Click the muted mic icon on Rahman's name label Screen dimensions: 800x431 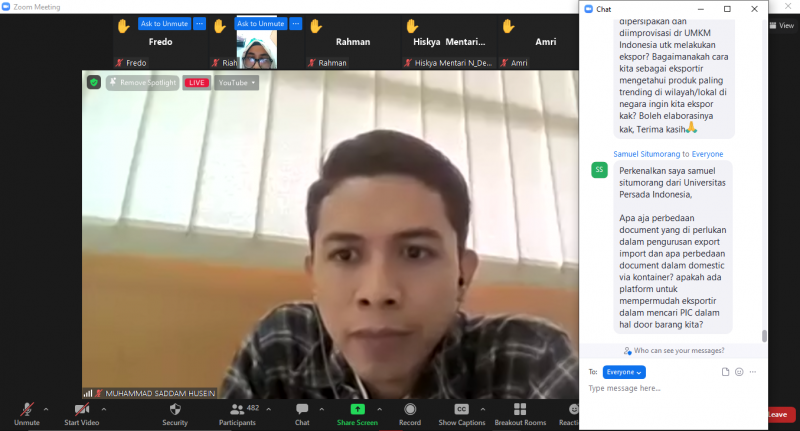(x=312, y=63)
